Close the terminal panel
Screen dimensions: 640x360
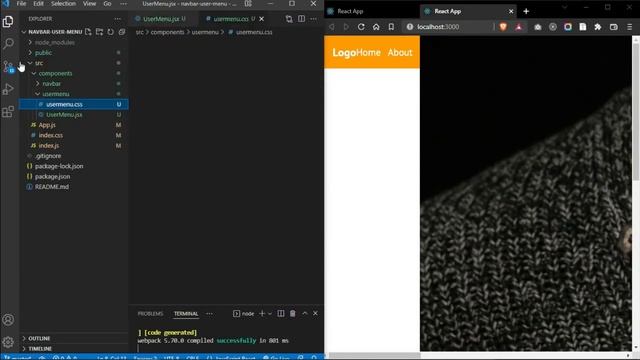pos(315,313)
